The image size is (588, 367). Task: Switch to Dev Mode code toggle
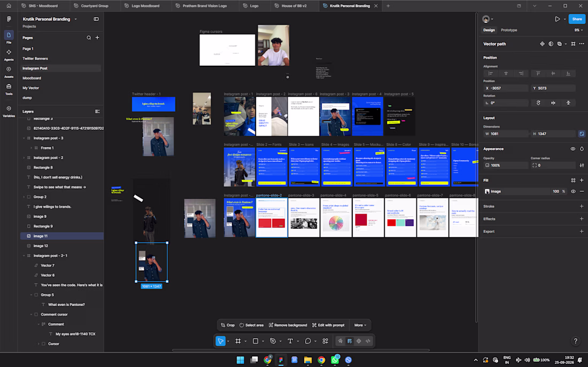point(368,341)
